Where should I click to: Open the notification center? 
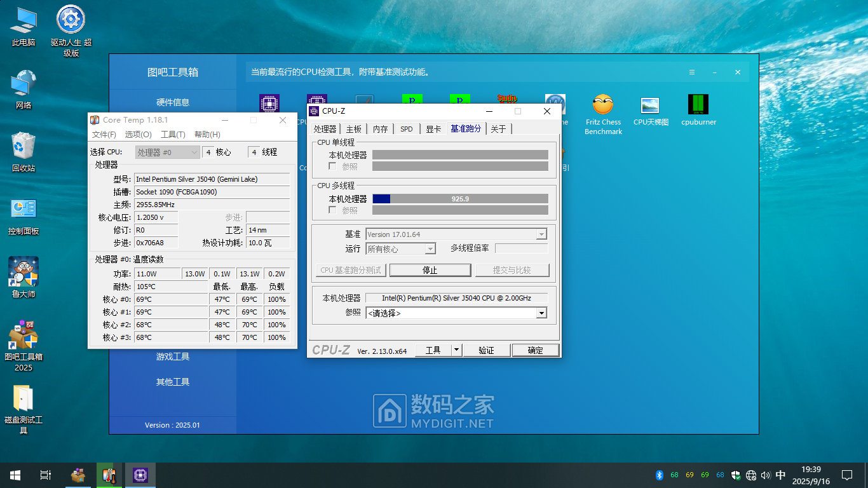tap(847, 475)
